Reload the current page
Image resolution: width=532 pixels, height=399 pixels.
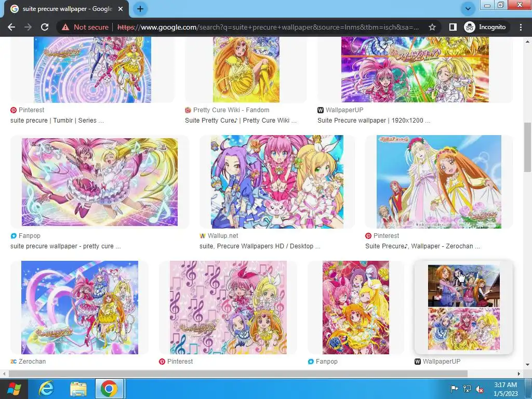(x=45, y=27)
